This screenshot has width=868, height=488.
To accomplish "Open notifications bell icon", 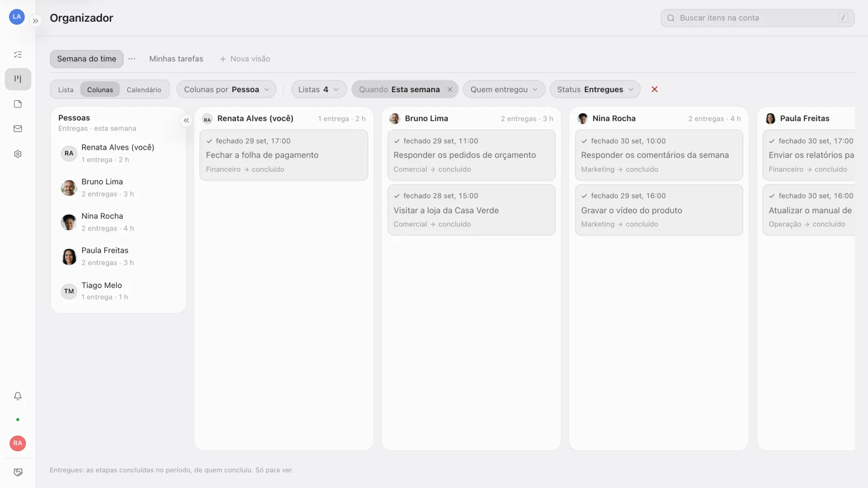I will [18, 396].
